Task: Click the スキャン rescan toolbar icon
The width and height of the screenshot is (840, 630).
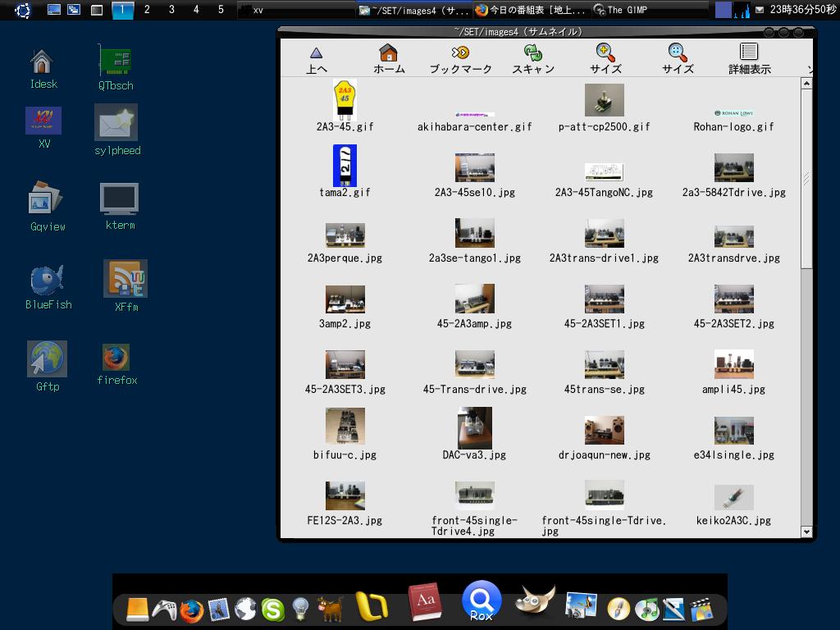Action: point(533,57)
